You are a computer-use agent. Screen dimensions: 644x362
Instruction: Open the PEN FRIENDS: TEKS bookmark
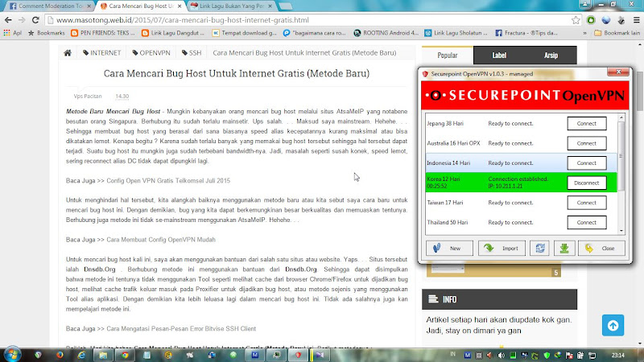[103, 33]
